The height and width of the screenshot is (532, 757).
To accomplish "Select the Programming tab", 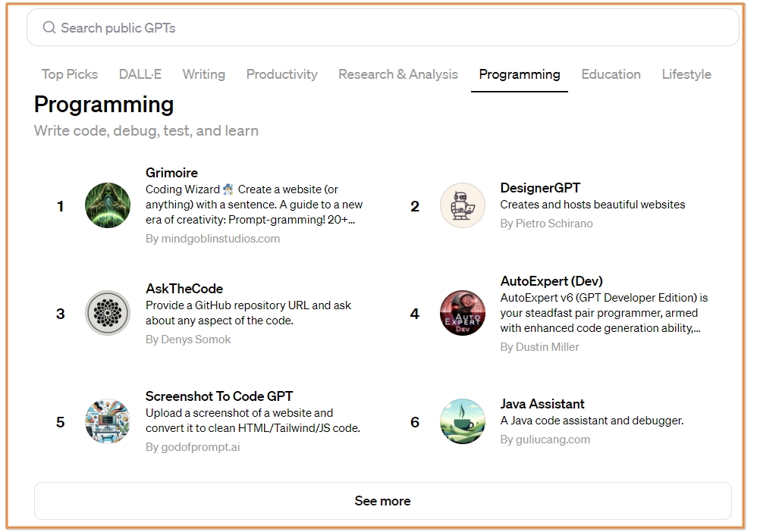I will click(520, 74).
